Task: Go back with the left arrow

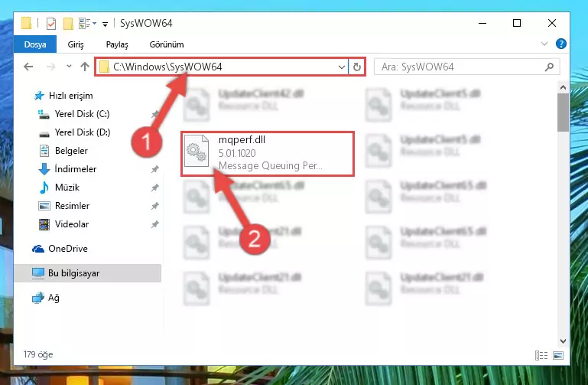Action: 28,67
